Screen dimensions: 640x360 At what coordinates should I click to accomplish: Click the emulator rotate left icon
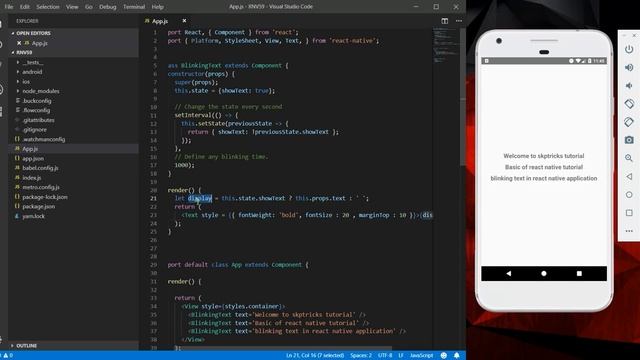[629, 104]
